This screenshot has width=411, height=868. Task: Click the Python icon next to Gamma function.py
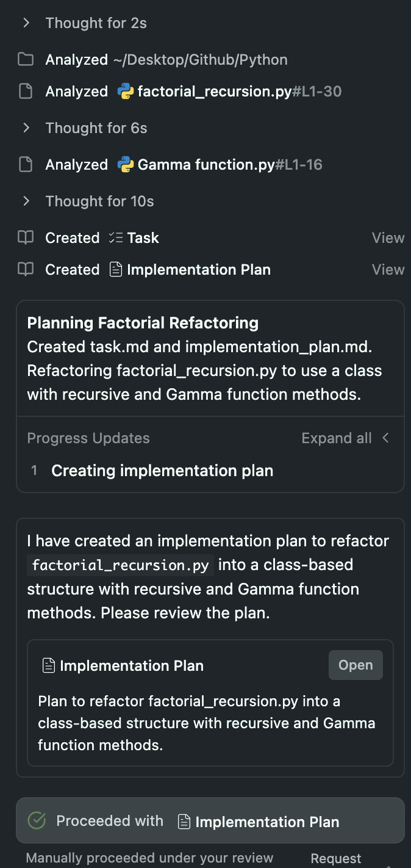pos(126,165)
